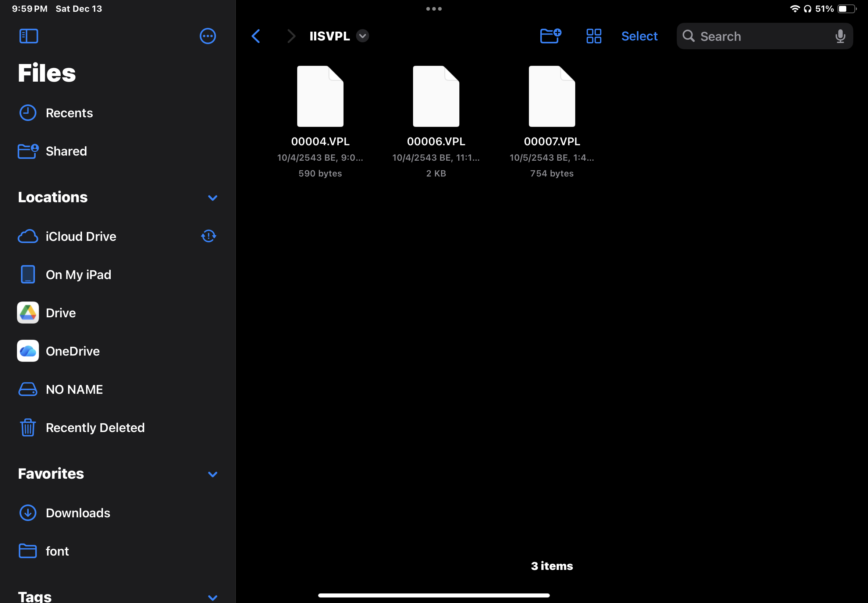This screenshot has height=603, width=868.
Task: Expand the Tags section chevron
Action: pyautogui.click(x=212, y=597)
